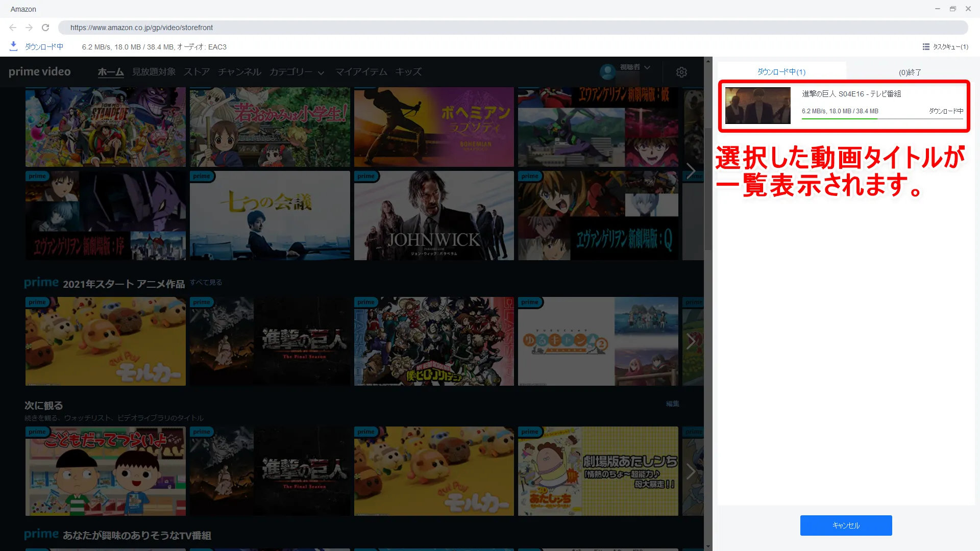Click the 進撃の巨人 S04E16 - テレビ番組 title
Viewport: 980px width, 551px height.
click(x=851, y=94)
